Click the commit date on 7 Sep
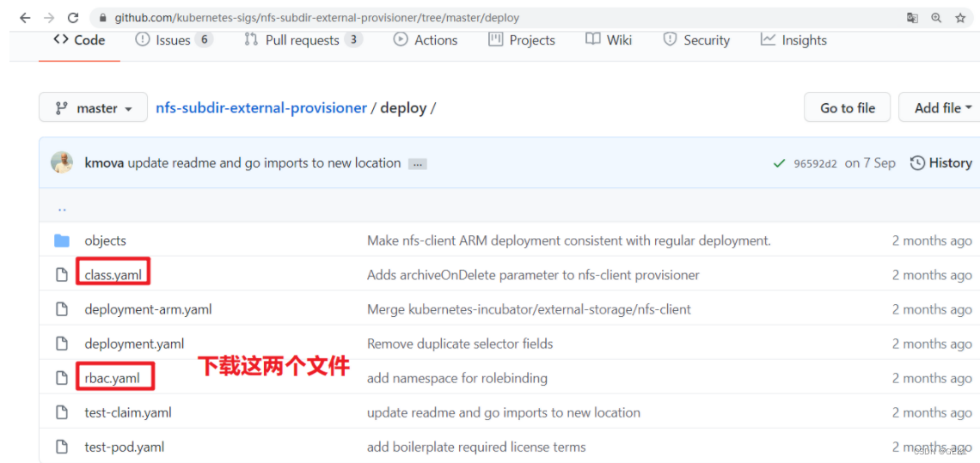 point(870,163)
